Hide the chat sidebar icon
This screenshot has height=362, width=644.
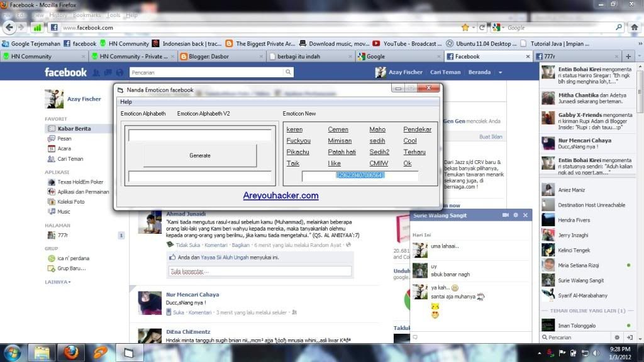630,337
